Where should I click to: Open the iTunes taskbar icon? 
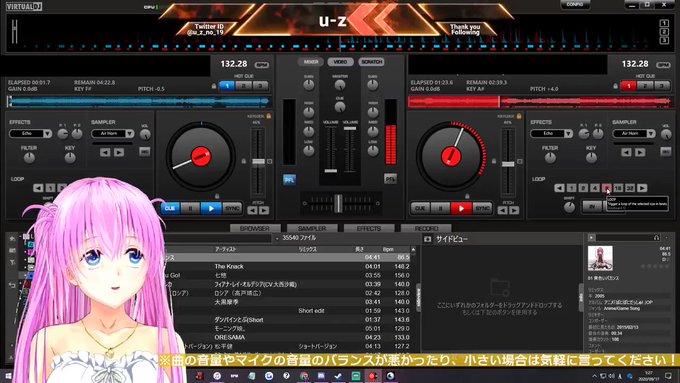pyautogui.click(x=217, y=376)
